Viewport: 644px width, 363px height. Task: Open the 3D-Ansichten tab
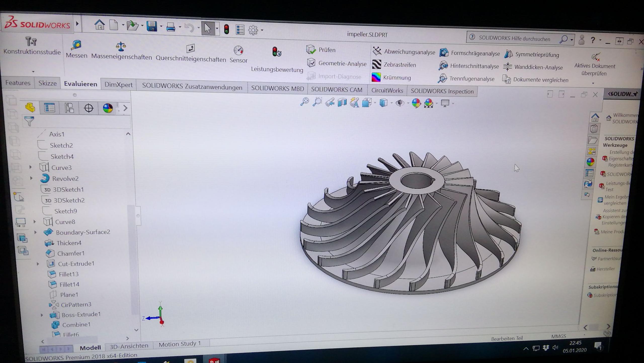pos(129,346)
